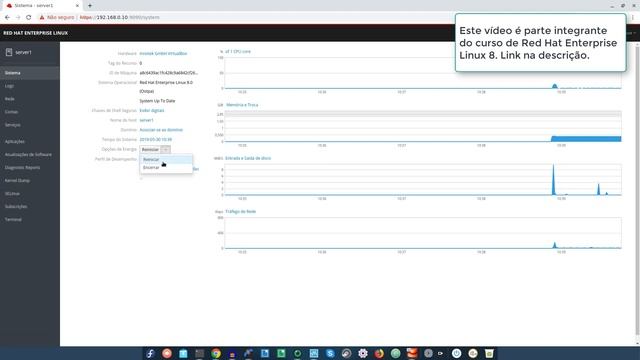
Task: Open the trash icon in dock
Action: click(x=489, y=353)
